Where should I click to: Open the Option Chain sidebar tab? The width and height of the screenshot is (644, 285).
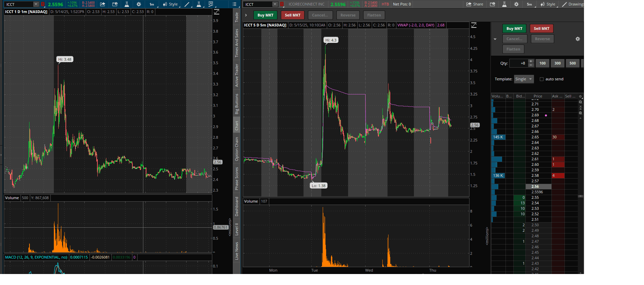click(237, 149)
